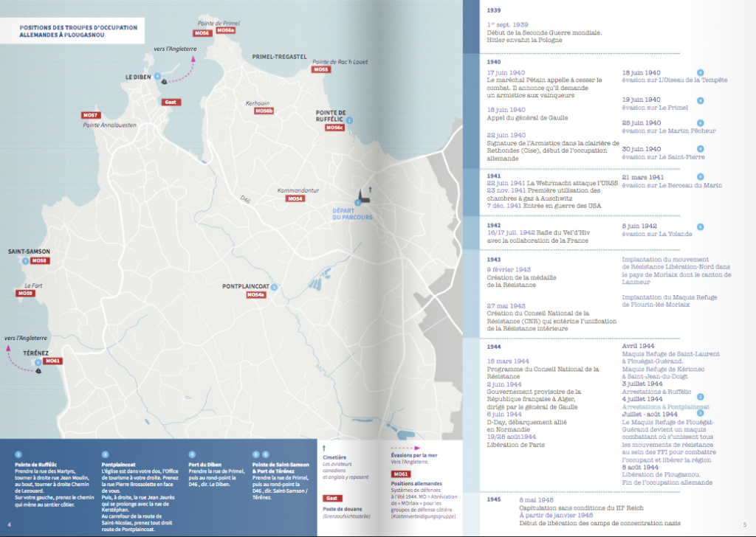
Task: Click the numbered circle beside Pontplaincoat map label
Action: 274,287
